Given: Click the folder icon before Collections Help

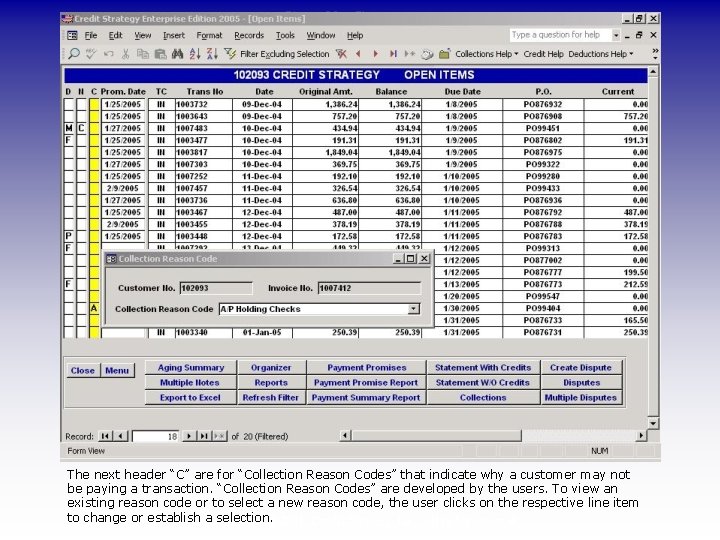Looking at the screenshot, I should coord(444,54).
